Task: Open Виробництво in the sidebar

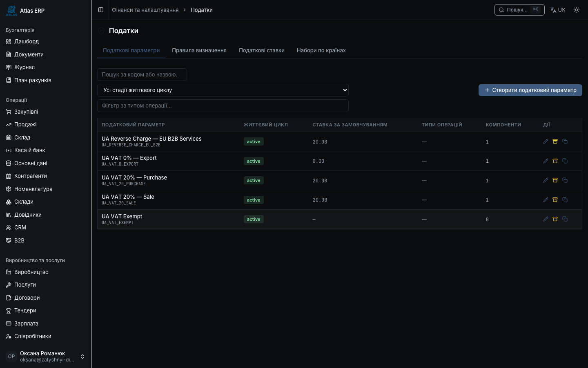Action: 45,272
